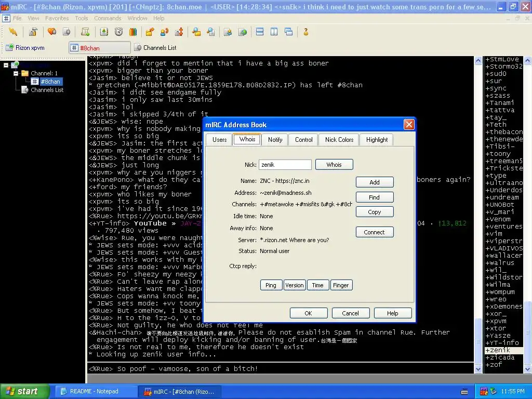
Task: Click the Connect button in Address Book
Action: (x=375, y=232)
